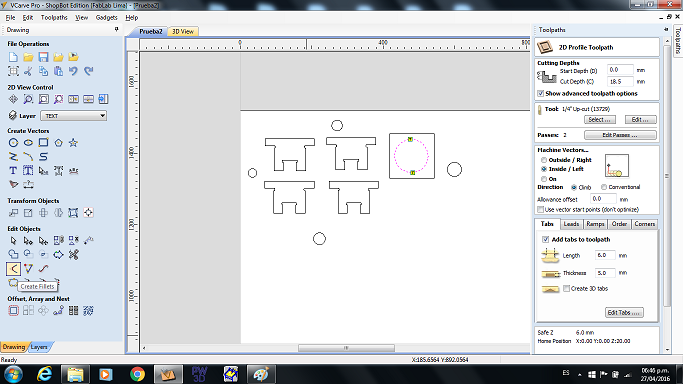Click the Allowance offset field
The width and height of the screenshot is (683, 384).
tap(603, 199)
